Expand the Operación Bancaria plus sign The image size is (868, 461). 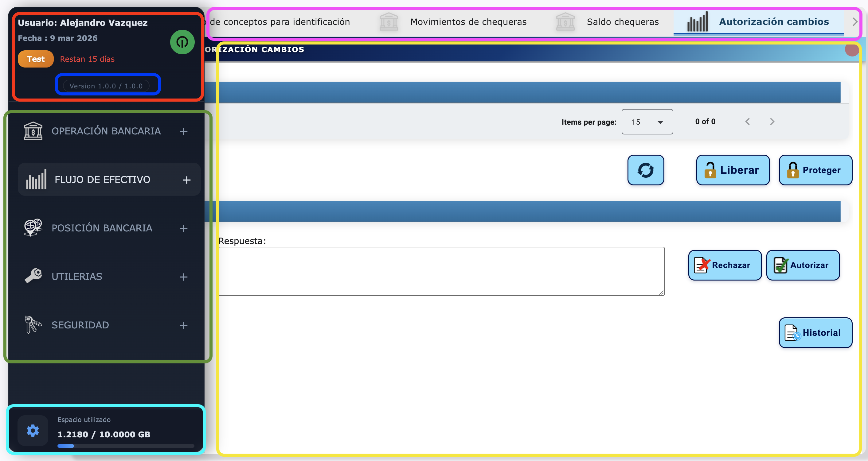183,131
